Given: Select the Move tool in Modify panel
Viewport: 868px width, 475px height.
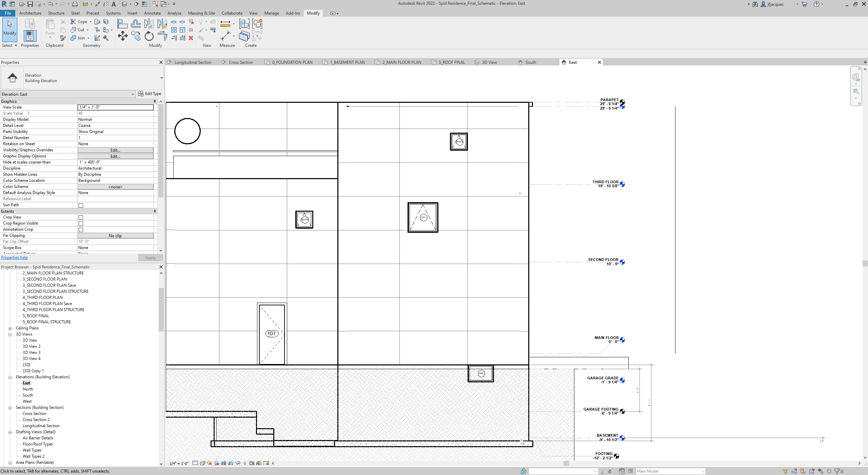Looking at the screenshot, I should (122, 36).
